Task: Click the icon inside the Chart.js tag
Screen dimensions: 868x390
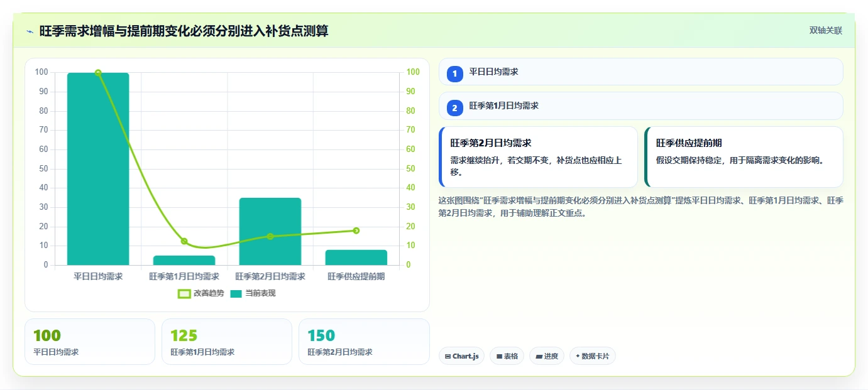Action: [448, 356]
